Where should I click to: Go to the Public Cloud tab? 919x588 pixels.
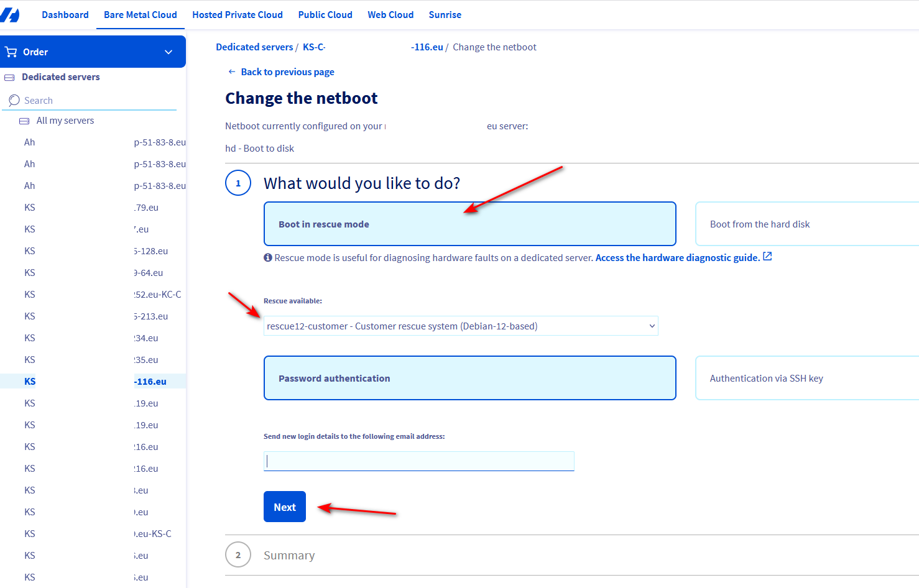[x=325, y=15]
